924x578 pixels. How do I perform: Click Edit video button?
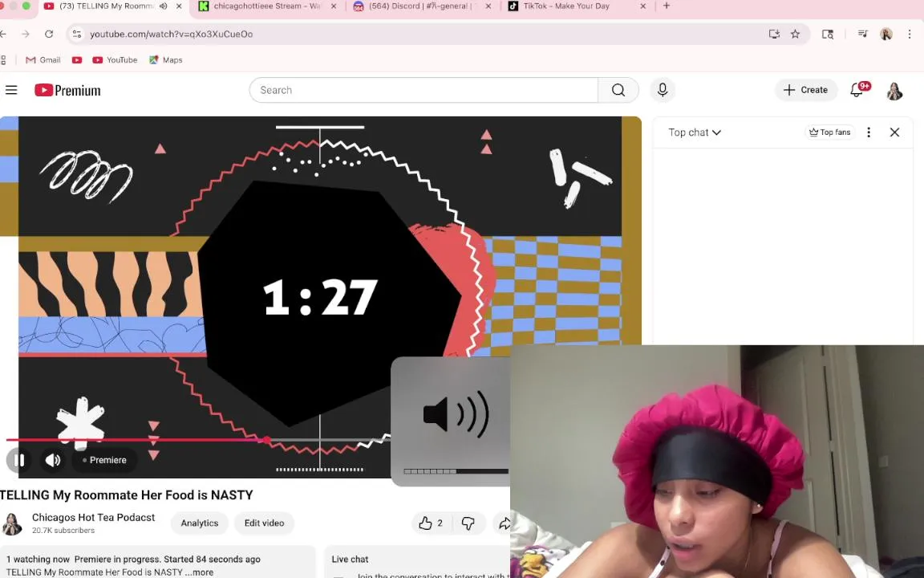click(x=264, y=523)
